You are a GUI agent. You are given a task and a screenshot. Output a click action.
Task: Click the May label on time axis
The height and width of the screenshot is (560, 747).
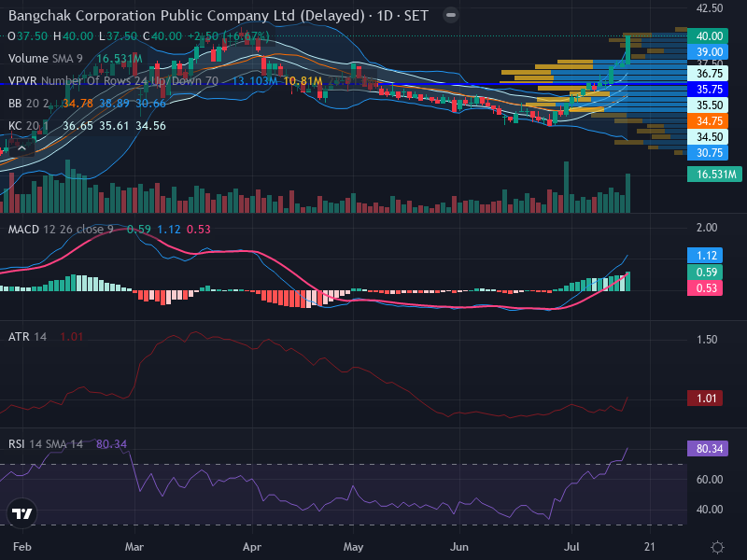[353, 547]
